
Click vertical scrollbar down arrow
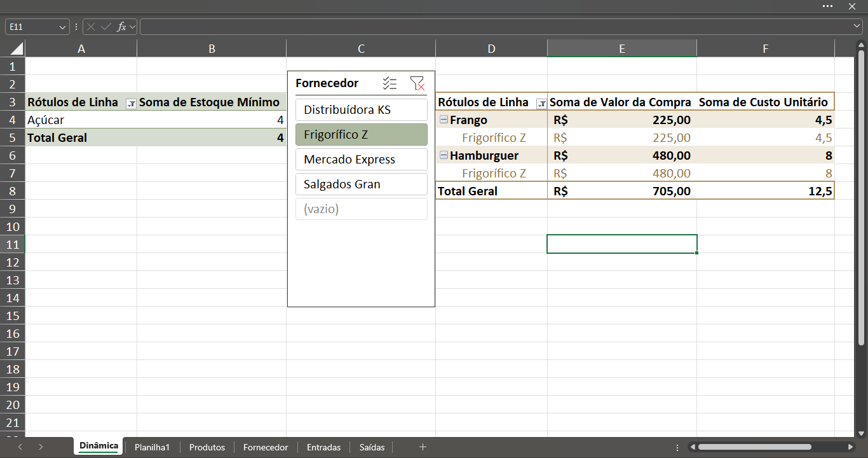[862, 433]
